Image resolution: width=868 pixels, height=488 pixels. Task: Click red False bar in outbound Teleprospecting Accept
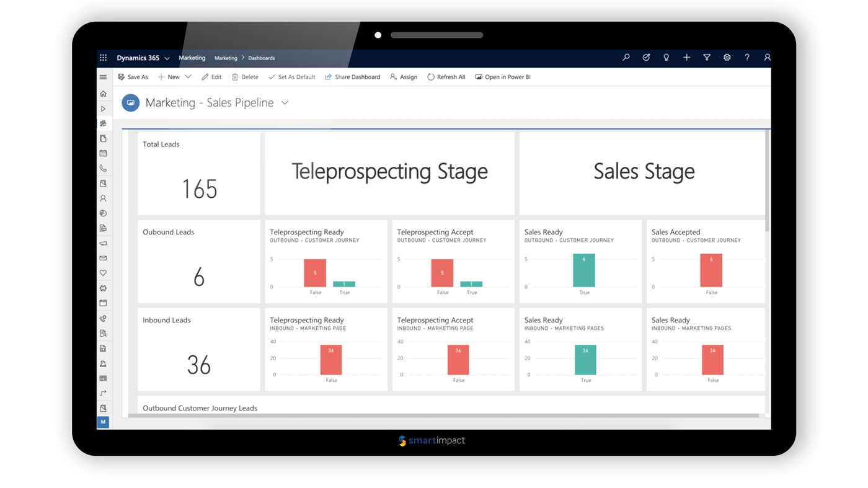[442, 273]
